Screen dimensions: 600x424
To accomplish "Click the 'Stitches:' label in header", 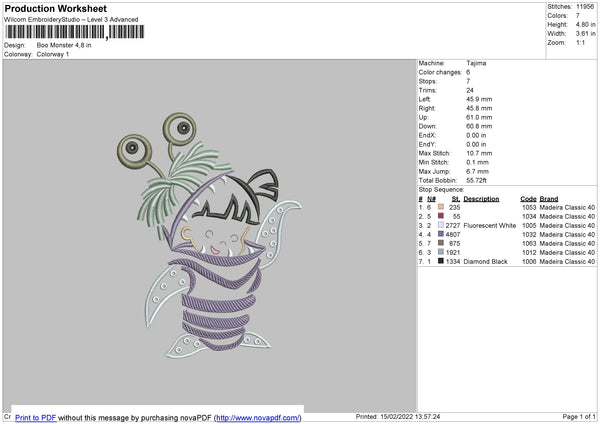I will tap(559, 7).
